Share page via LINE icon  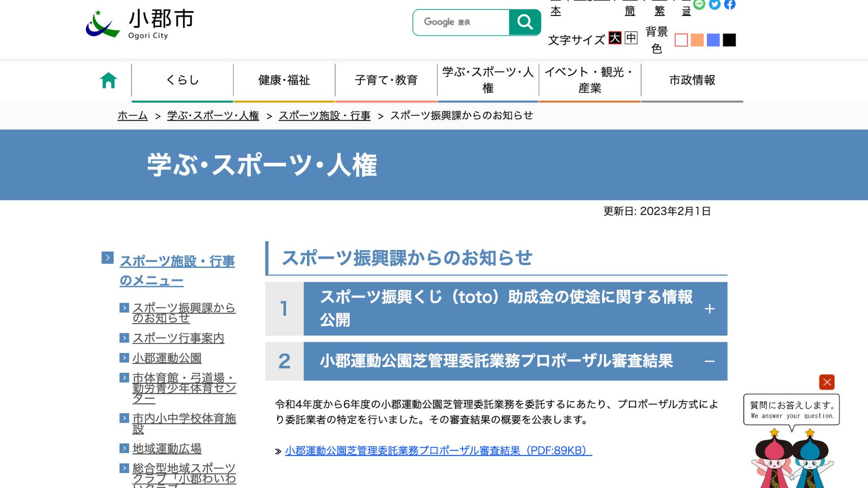pos(699,5)
